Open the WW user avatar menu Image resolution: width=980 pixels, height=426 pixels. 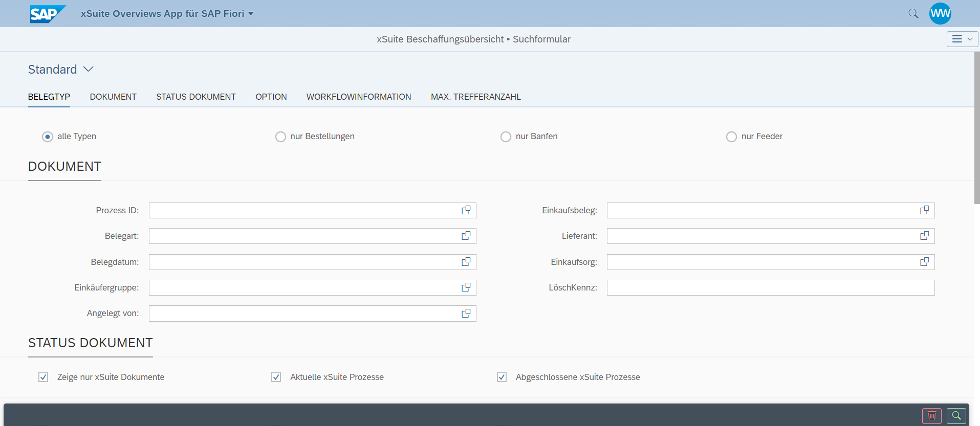coord(940,14)
